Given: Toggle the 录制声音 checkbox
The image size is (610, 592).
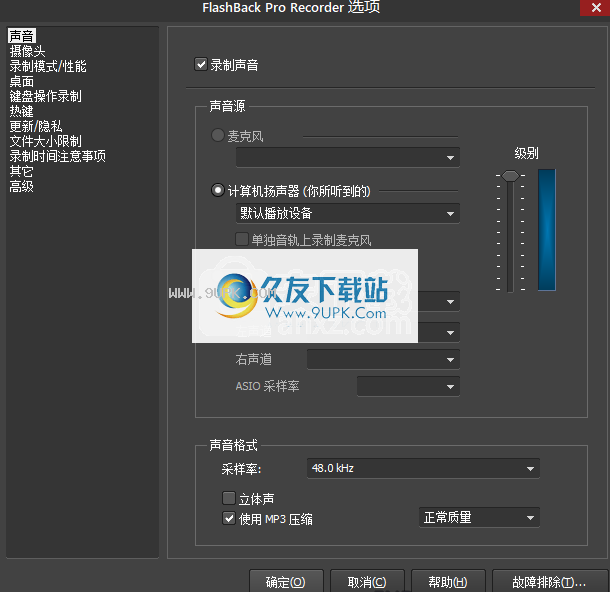Looking at the screenshot, I should point(201,64).
